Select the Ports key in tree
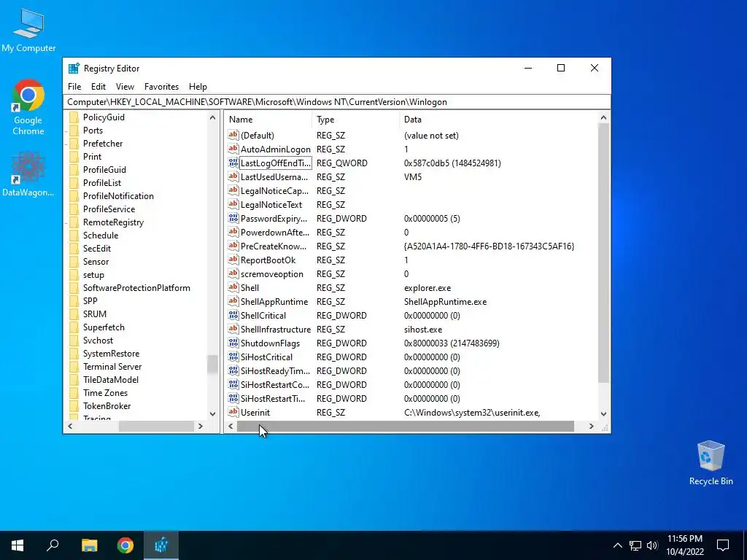 (93, 131)
